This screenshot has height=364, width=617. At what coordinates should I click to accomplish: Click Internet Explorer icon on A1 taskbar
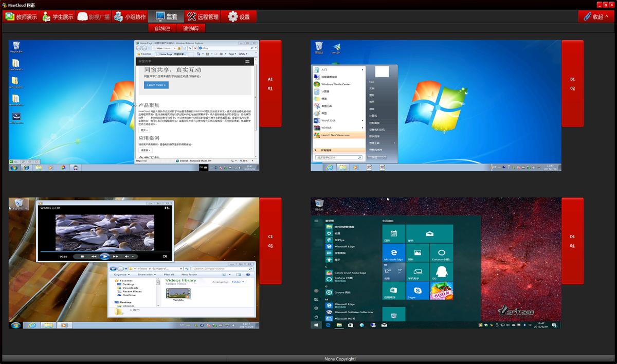point(26,168)
